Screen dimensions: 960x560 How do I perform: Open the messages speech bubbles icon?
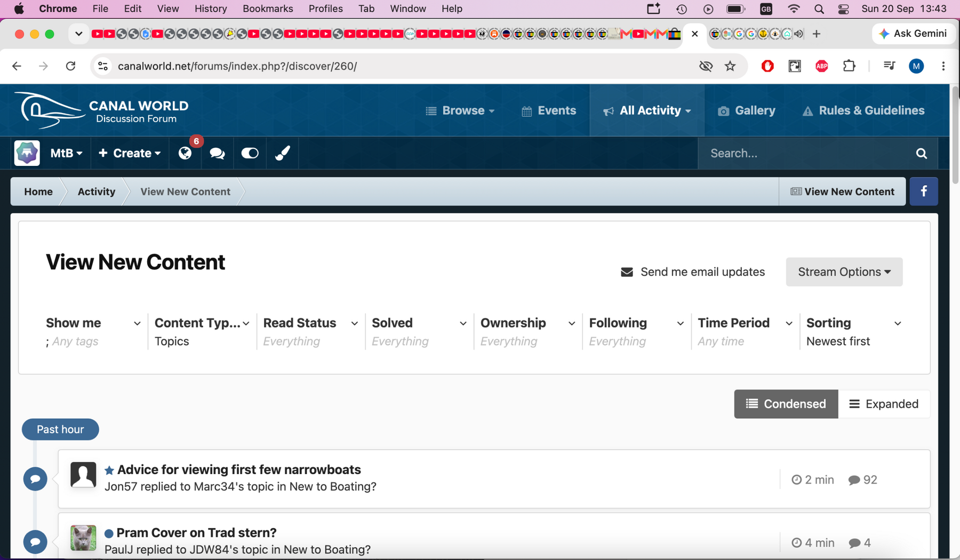[x=217, y=154]
